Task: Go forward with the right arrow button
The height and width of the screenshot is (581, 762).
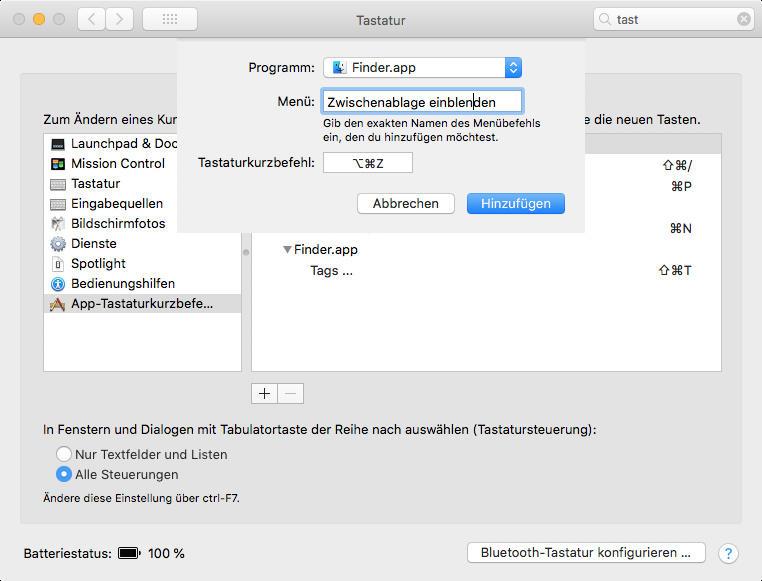Action: (x=119, y=19)
